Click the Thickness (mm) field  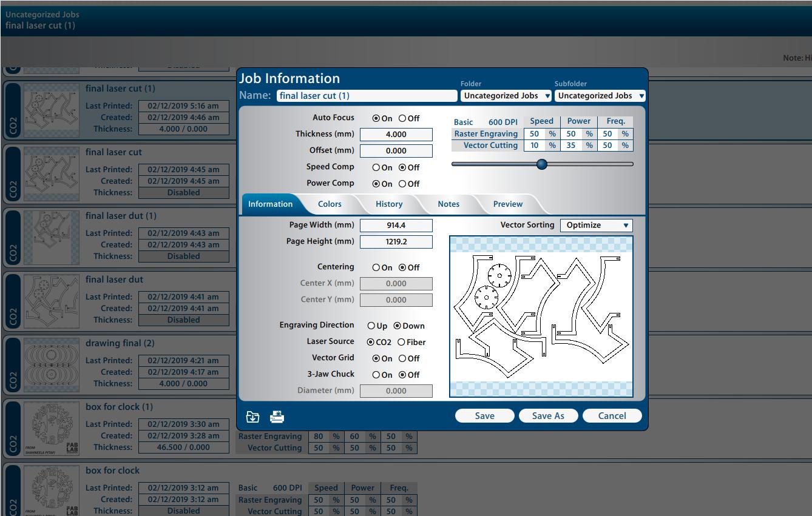click(396, 135)
